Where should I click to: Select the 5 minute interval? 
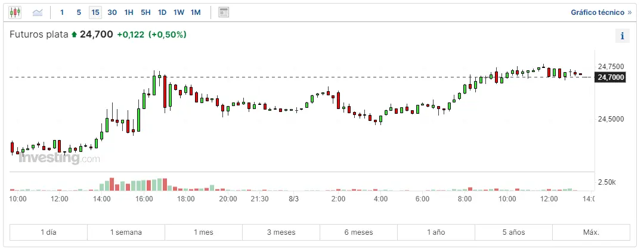79,12
